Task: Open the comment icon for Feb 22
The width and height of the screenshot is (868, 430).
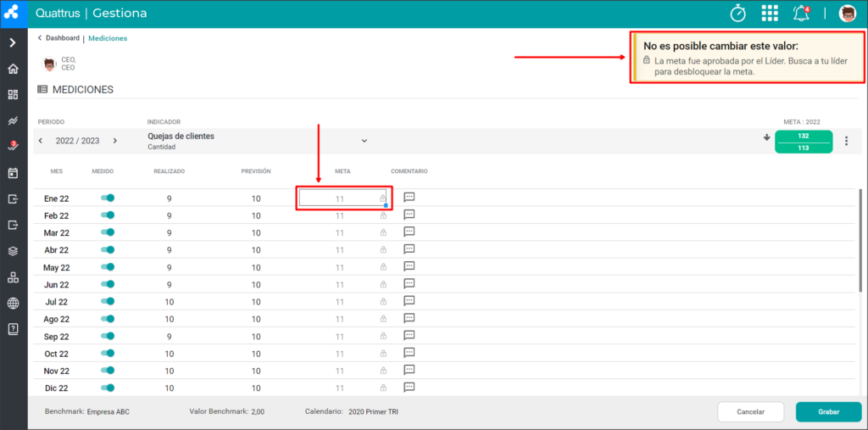Action: (409, 215)
